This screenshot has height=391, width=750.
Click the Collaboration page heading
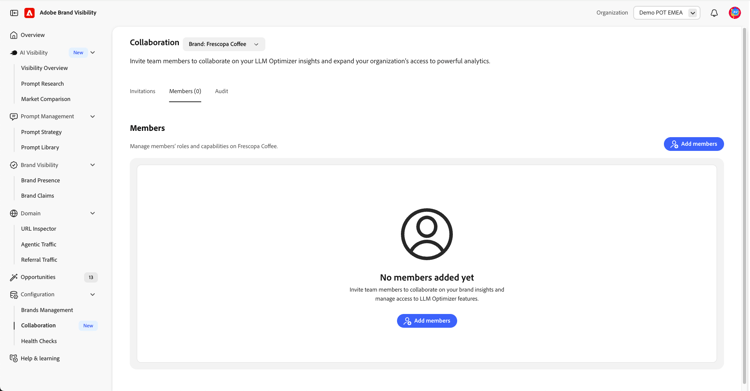154,43
